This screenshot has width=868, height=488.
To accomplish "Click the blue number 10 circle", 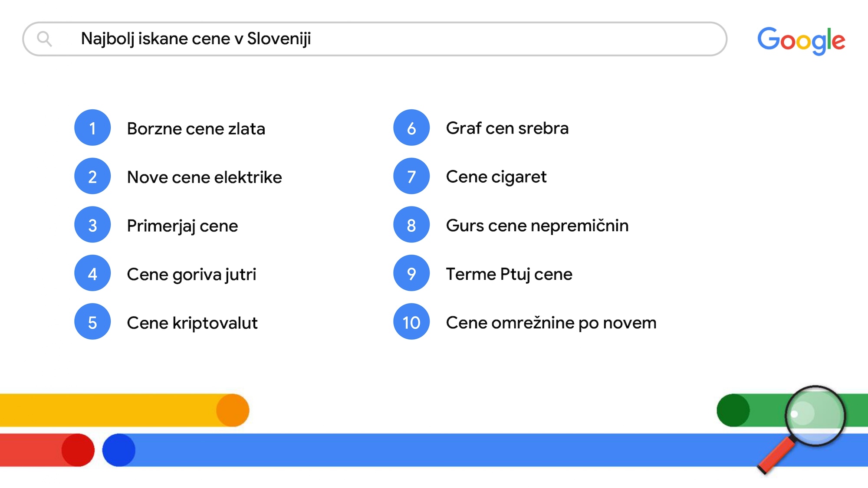I will click(411, 322).
